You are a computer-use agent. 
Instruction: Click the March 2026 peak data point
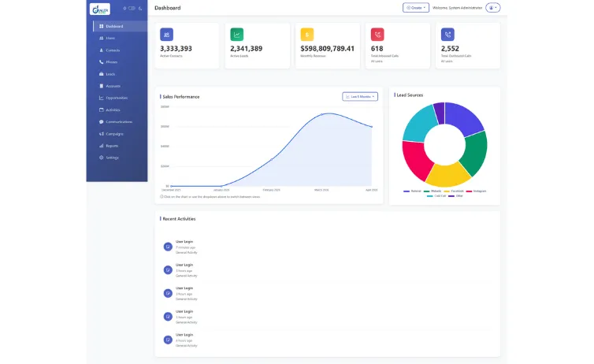tap(322, 114)
